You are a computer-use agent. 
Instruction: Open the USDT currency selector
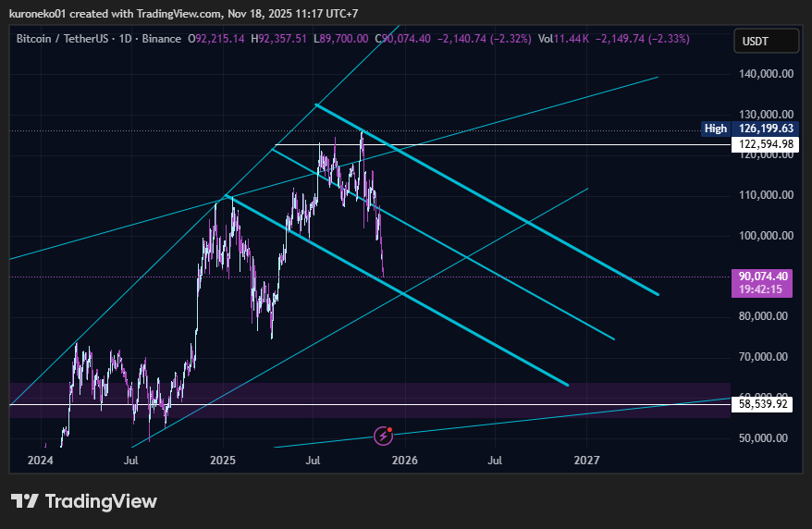[x=766, y=42]
